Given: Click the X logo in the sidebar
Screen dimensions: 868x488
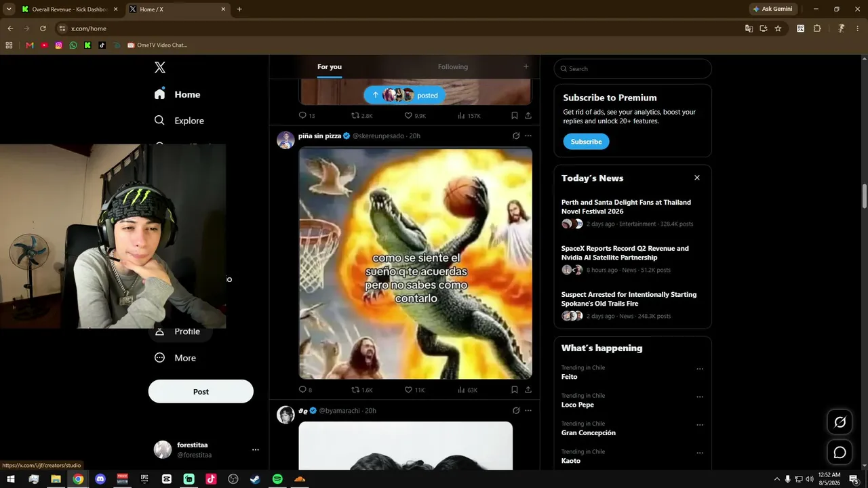Looking at the screenshot, I should click(160, 67).
